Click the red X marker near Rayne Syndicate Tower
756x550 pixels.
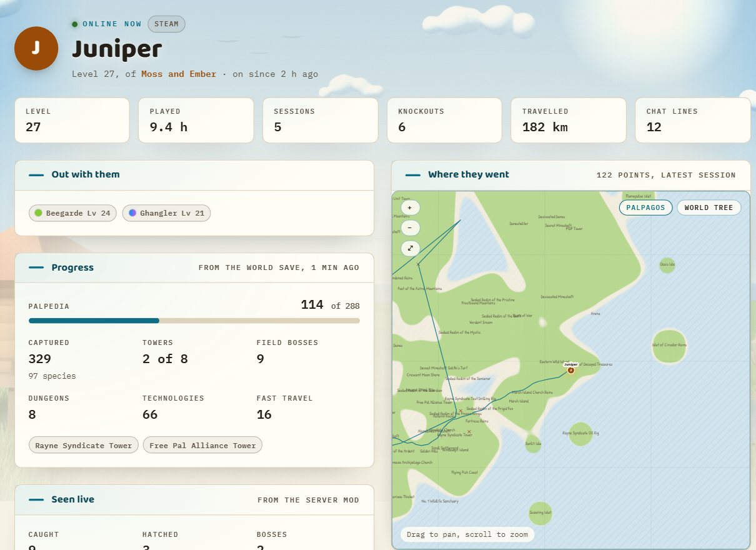click(469, 431)
